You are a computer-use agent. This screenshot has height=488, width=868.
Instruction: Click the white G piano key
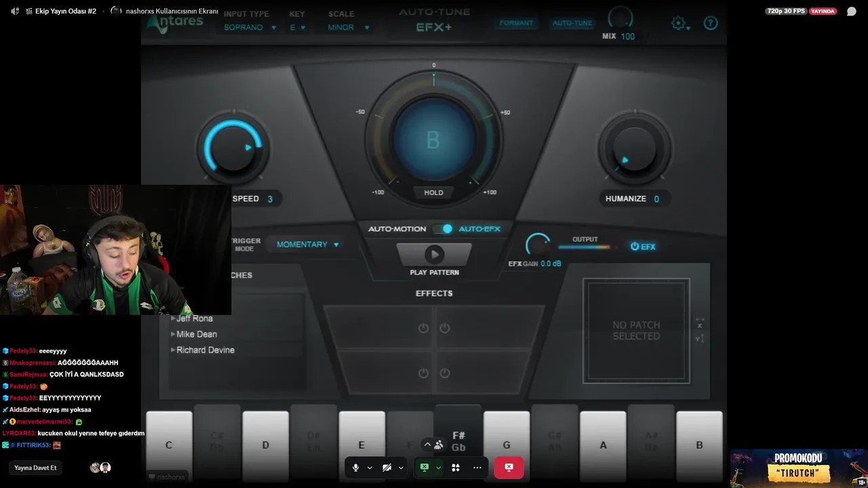coord(507,445)
